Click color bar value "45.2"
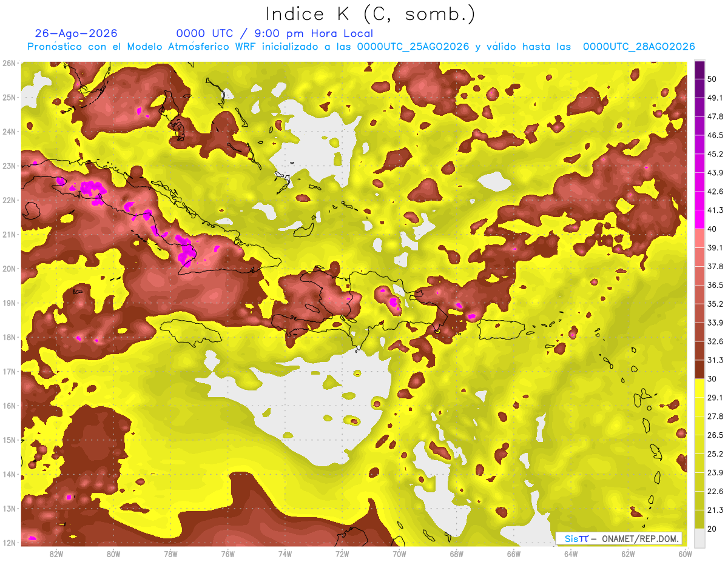Screen dimensions: 728x562 coord(715,154)
